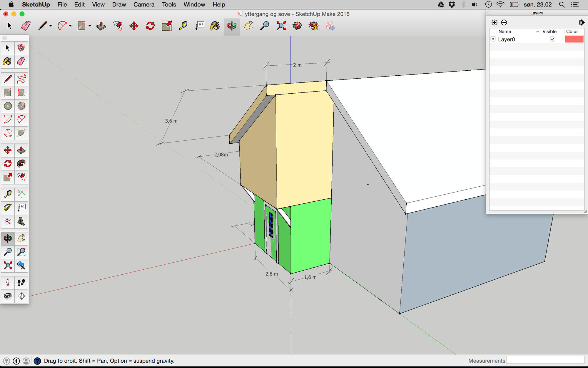Image resolution: width=588 pixels, height=368 pixels.
Task: Open the Window menu
Action: pos(194,5)
